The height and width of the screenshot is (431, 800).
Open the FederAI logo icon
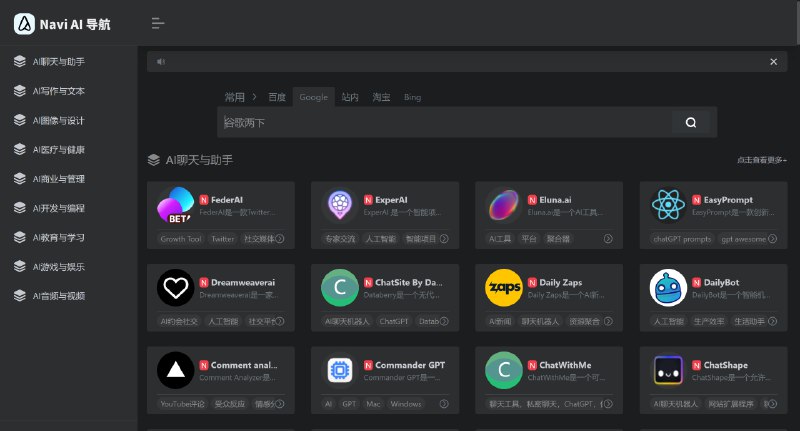coord(176,205)
